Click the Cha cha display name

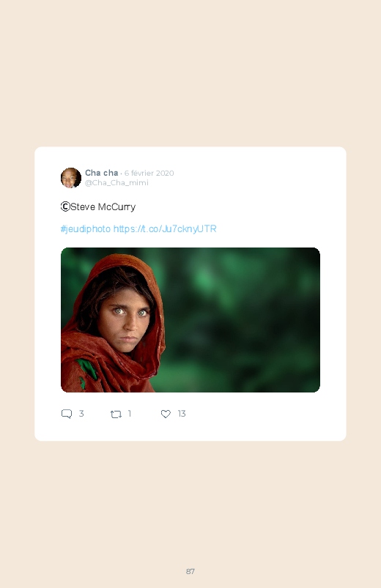101,173
